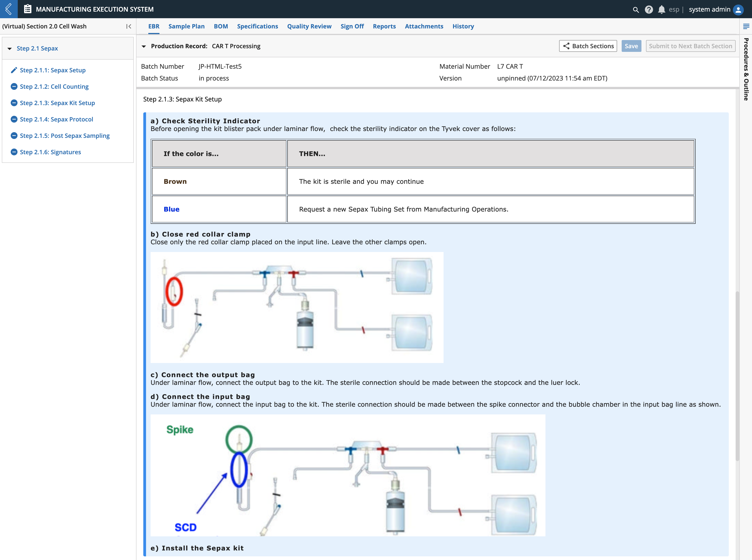Viewport: 752px width, 560px height.
Task: Open the outline list icon top right
Action: pyautogui.click(x=746, y=26)
